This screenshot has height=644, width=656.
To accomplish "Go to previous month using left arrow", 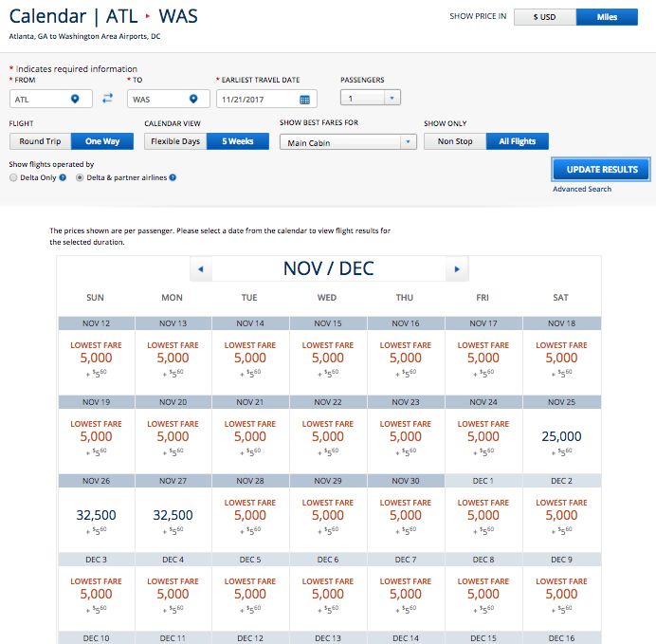I will pos(201,269).
